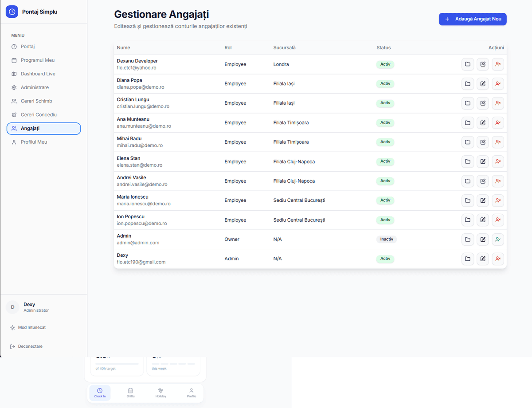
Task: Deactivate Mihai Radu with red user-remove icon
Action: tap(498, 142)
